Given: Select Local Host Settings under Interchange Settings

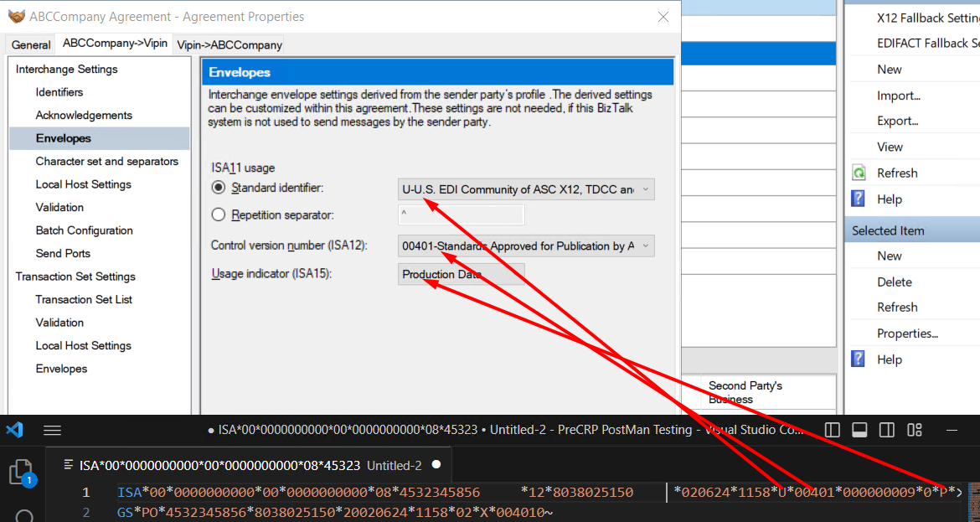Looking at the screenshot, I should (83, 184).
